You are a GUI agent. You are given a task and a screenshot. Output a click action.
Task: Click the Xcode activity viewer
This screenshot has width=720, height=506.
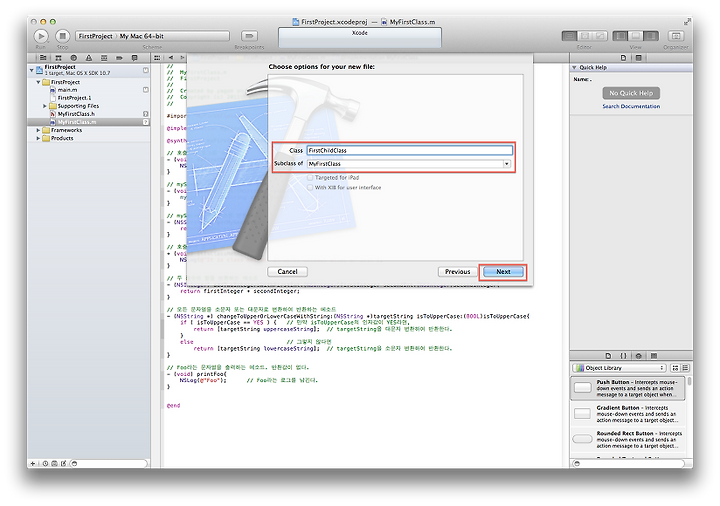click(360, 37)
